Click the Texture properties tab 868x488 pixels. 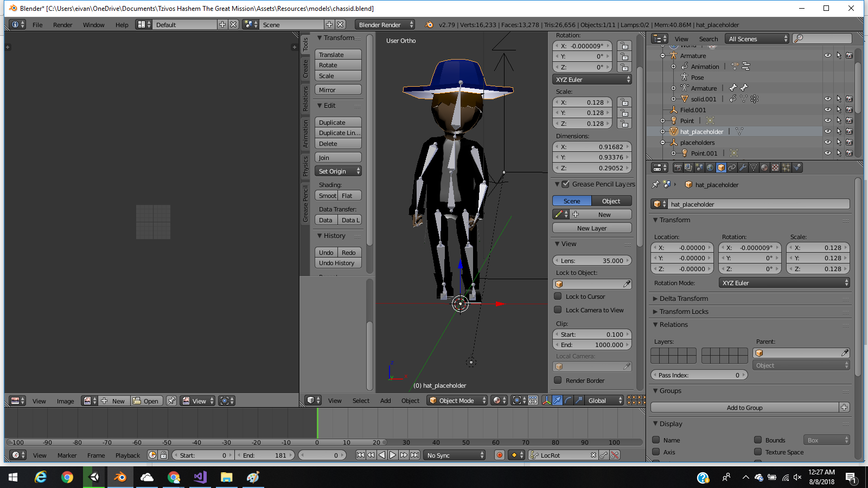776,167
